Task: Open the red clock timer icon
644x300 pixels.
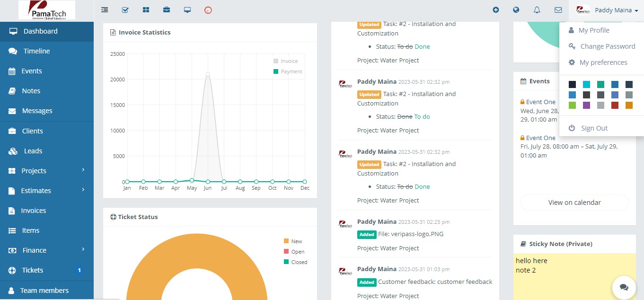Action: pos(208,9)
